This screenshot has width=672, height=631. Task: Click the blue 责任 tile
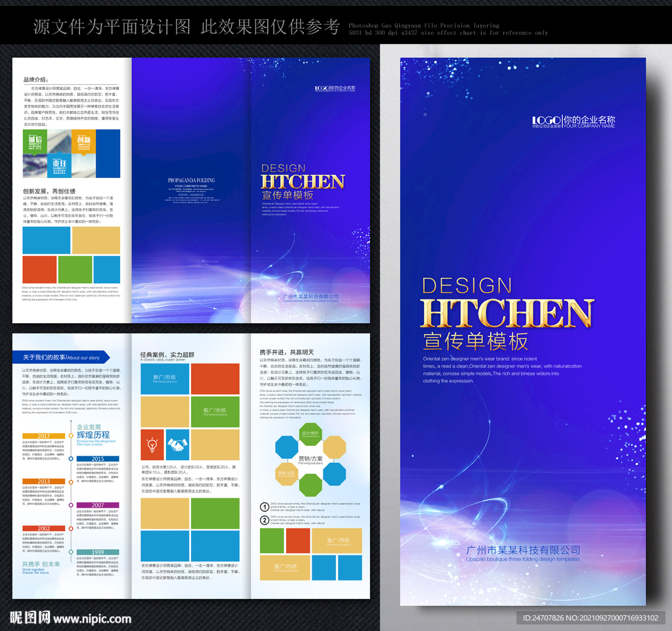click(59, 165)
